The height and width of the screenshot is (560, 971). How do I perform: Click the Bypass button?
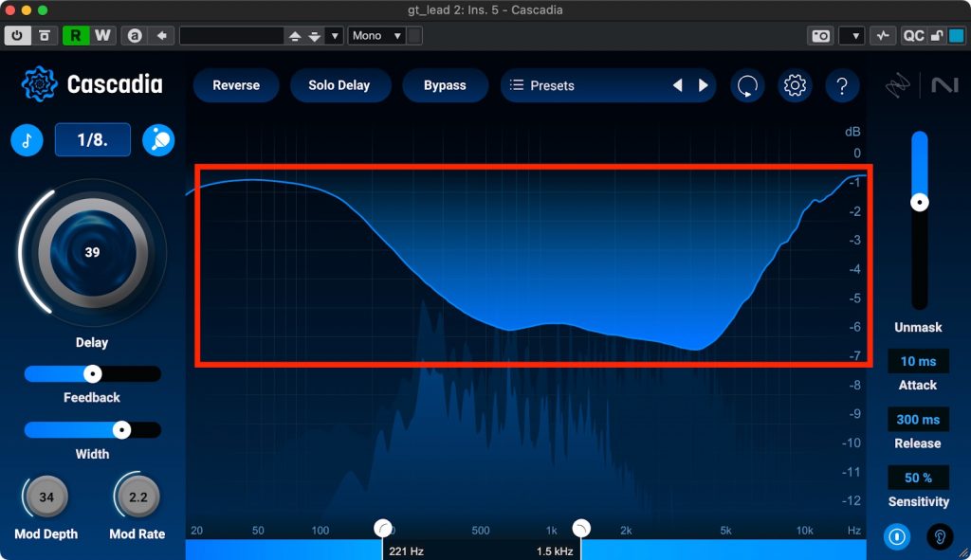(x=445, y=85)
